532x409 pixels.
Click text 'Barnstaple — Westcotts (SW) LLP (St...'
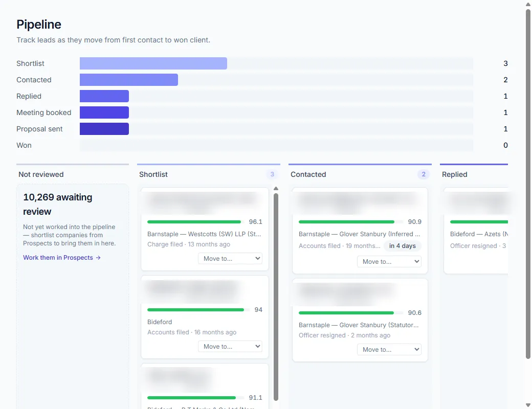click(204, 234)
